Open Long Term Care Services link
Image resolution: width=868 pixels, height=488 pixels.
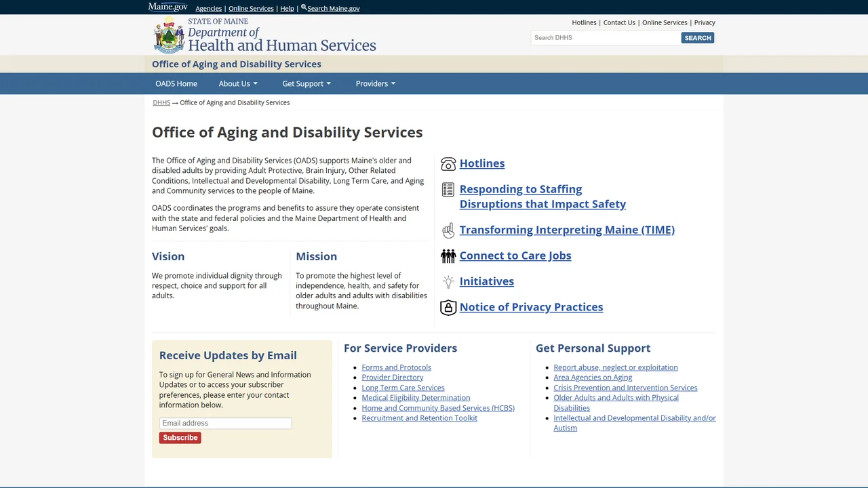pos(403,388)
